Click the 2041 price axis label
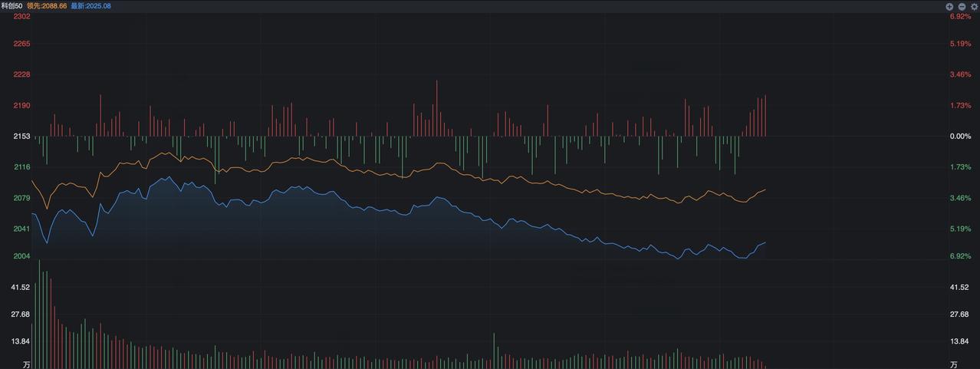 pyautogui.click(x=21, y=229)
